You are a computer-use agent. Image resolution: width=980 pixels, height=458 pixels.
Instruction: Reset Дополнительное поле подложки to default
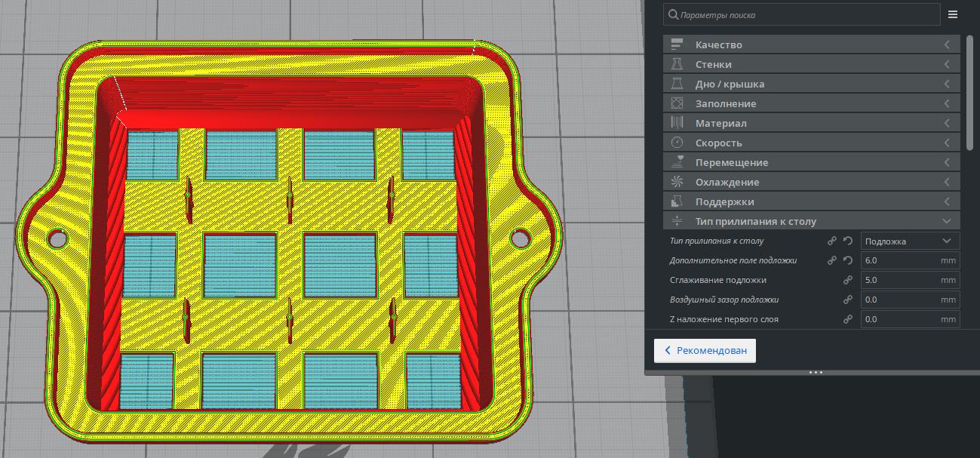coord(848,260)
